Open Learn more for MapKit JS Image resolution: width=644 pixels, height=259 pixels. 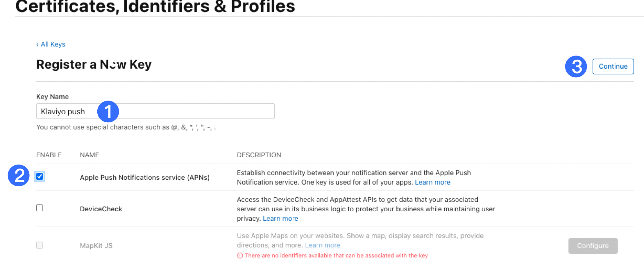tap(323, 245)
